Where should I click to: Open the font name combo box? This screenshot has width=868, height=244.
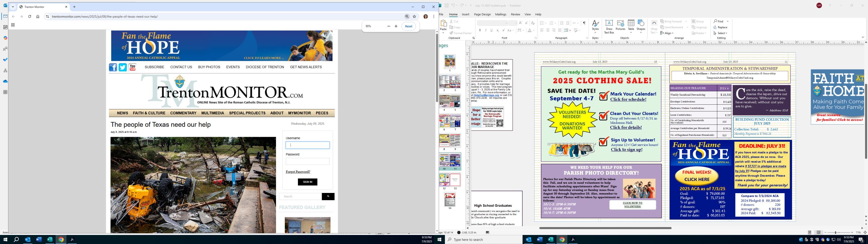tap(492, 23)
